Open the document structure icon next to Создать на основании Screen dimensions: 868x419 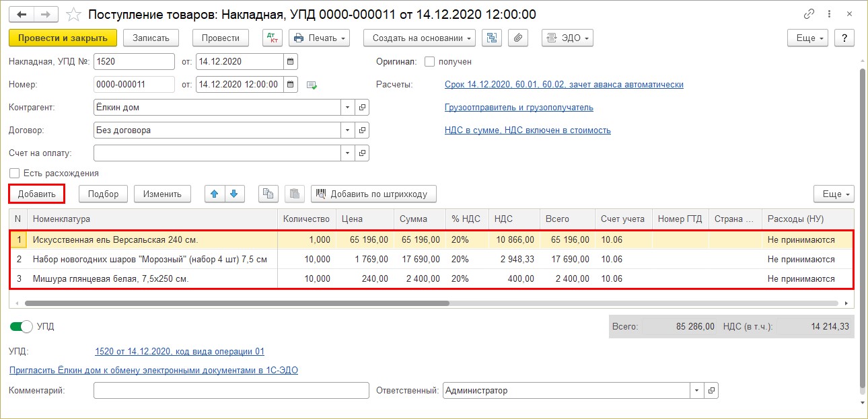point(493,38)
